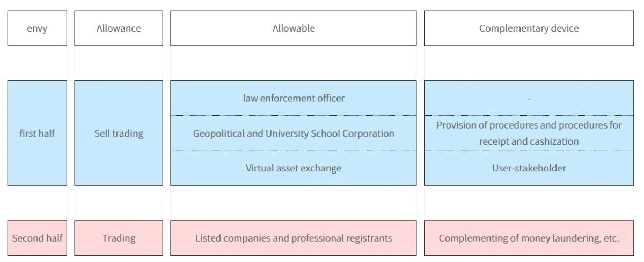
Task: Click 'Provision of procedures' text cell
Action: [529, 133]
